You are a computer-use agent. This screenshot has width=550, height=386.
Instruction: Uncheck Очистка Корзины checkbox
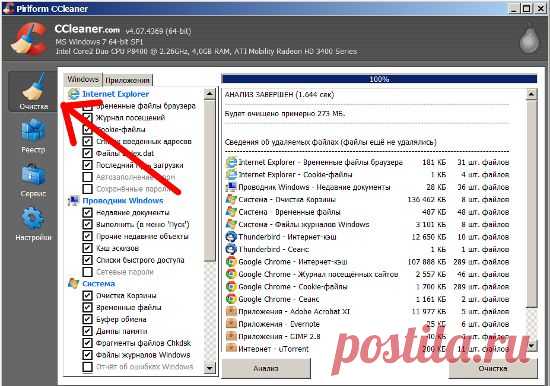pyautogui.click(x=87, y=295)
